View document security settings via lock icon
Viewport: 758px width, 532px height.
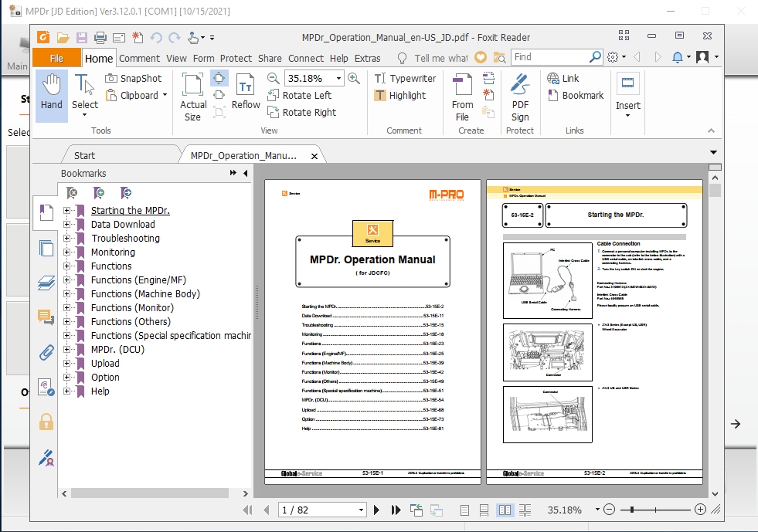click(45, 422)
